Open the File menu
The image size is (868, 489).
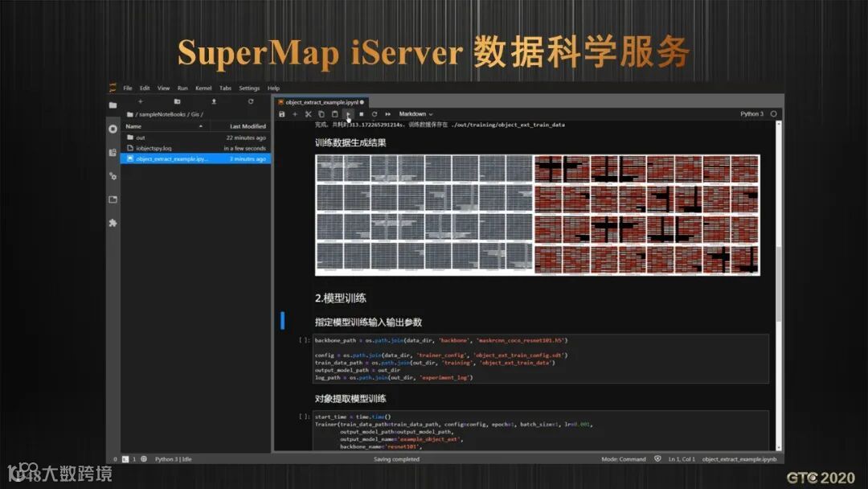click(127, 88)
